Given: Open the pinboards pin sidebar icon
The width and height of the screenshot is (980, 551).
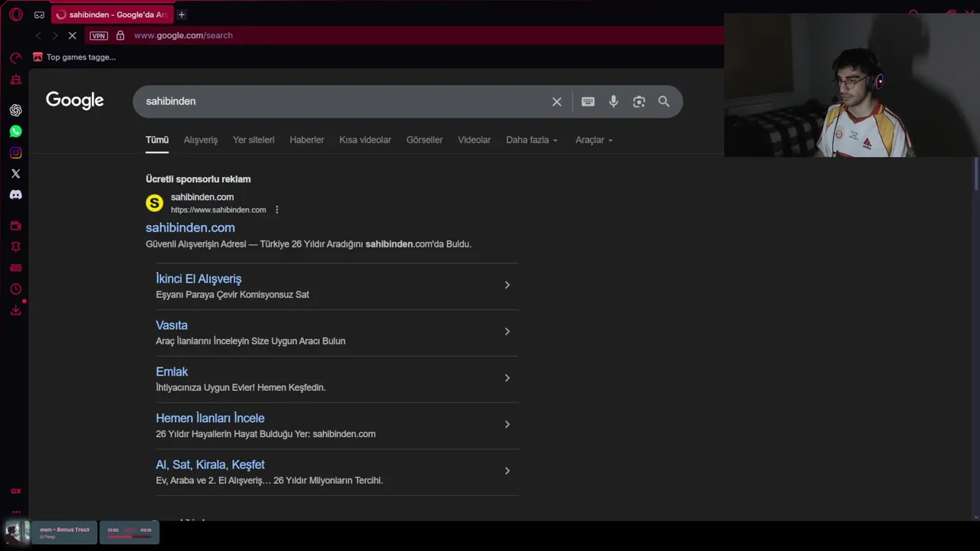Looking at the screenshot, I should pos(15,246).
